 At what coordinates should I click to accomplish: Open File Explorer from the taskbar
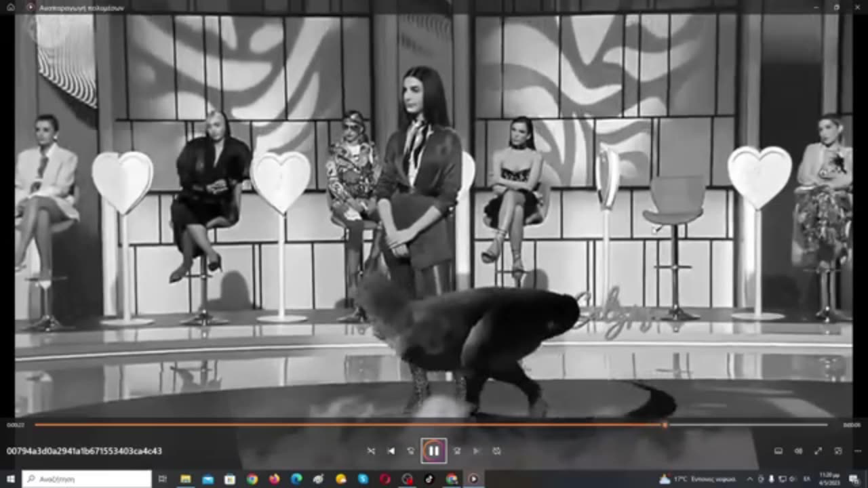185,479
